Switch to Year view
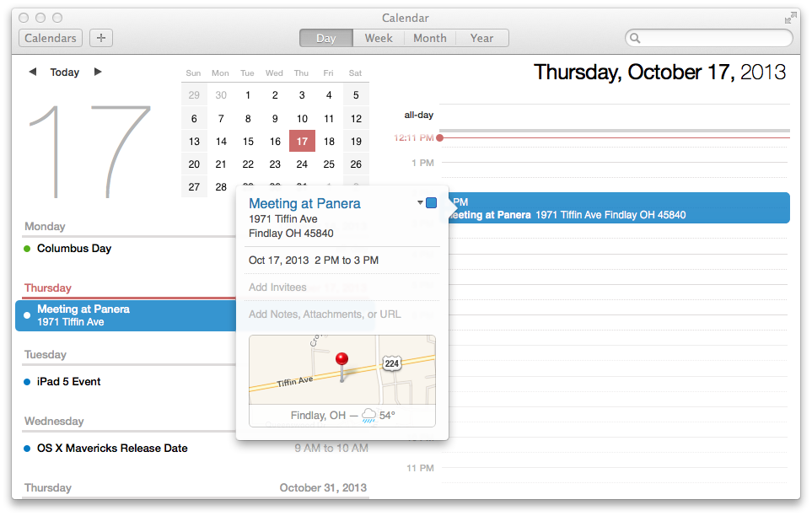 coord(481,38)
